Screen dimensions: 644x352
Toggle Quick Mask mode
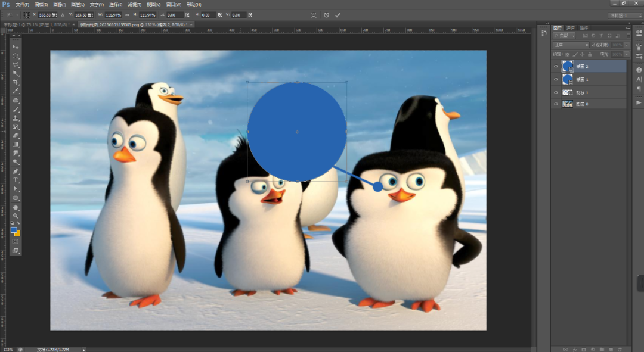pyautogui.click(x=16, y=242)
